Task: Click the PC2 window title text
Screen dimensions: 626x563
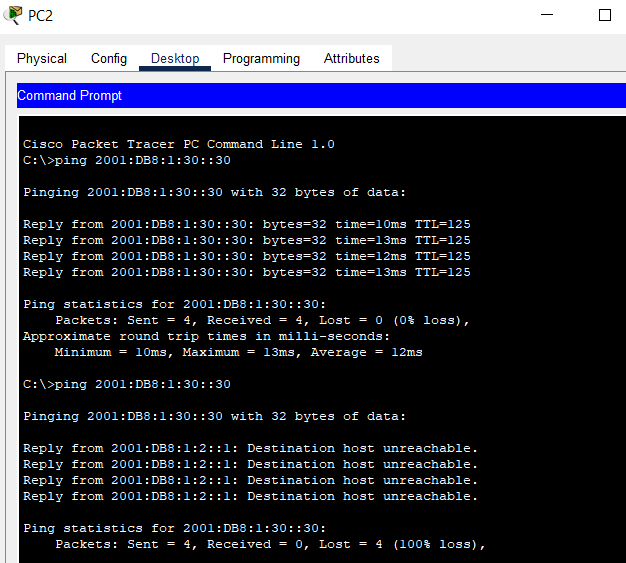Action: 40,16
